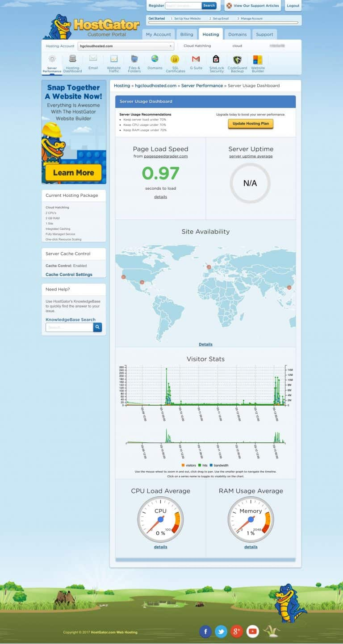This screenshot has width=343, height=644.
Task: Open server uptime average link
Action: coord(251,156)
